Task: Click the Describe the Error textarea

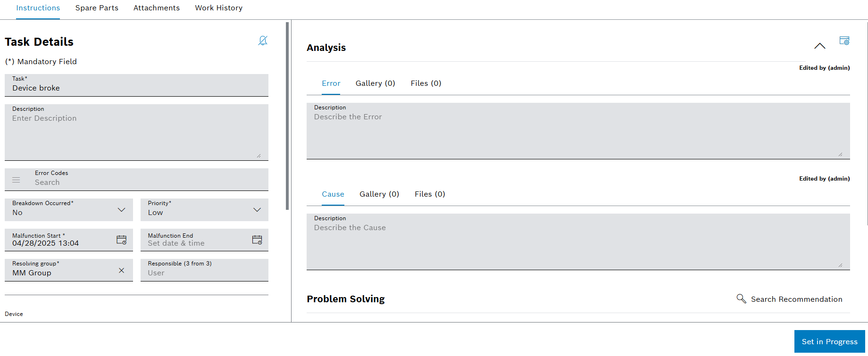Action: click(578, 131)
